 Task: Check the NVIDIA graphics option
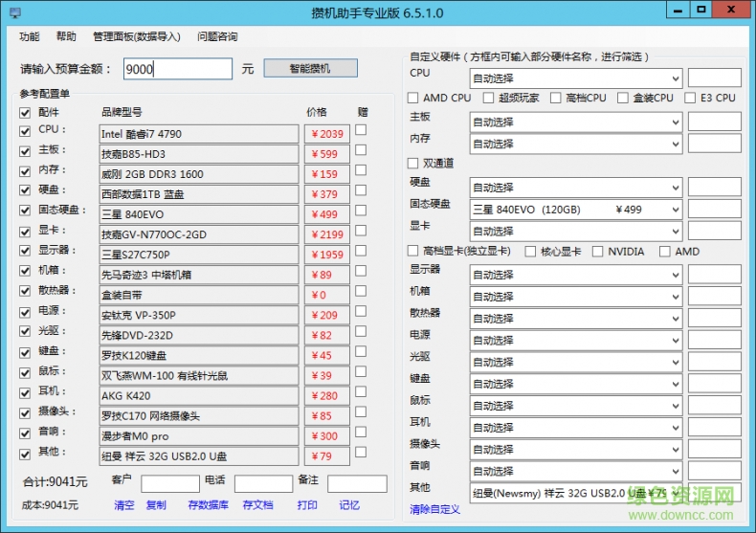(598, 252)
